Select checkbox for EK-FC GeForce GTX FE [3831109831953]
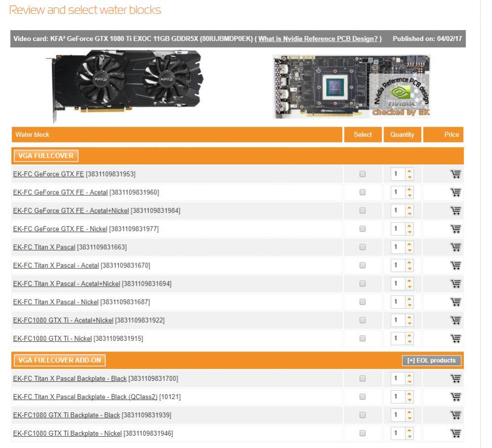 [x=362, y=174]
